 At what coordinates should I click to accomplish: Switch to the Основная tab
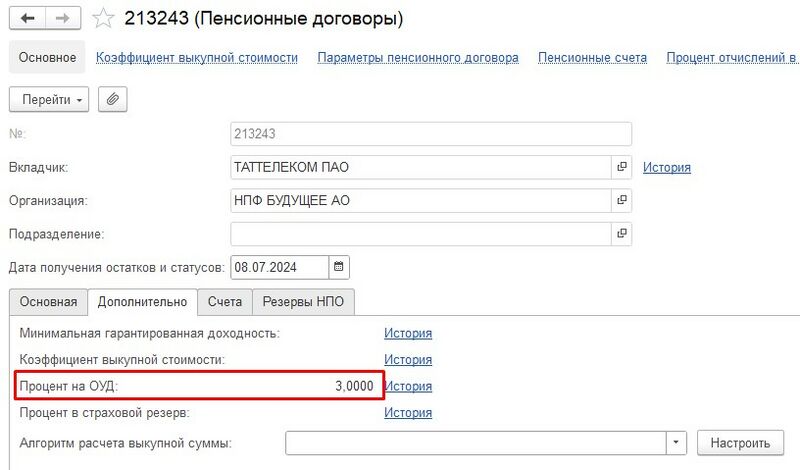[x=48, y=302]
